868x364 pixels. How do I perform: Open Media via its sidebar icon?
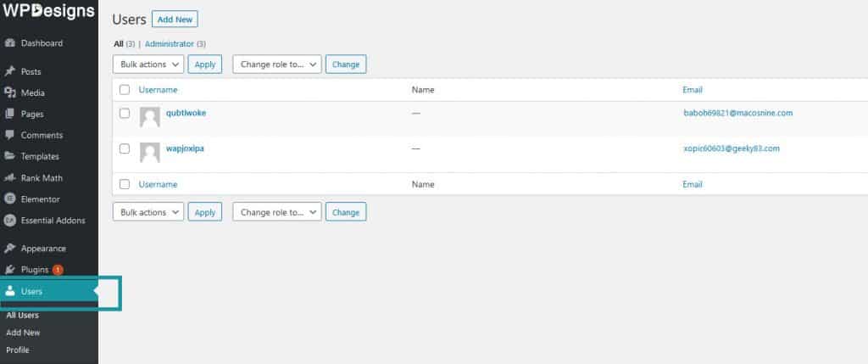(10, 93)
